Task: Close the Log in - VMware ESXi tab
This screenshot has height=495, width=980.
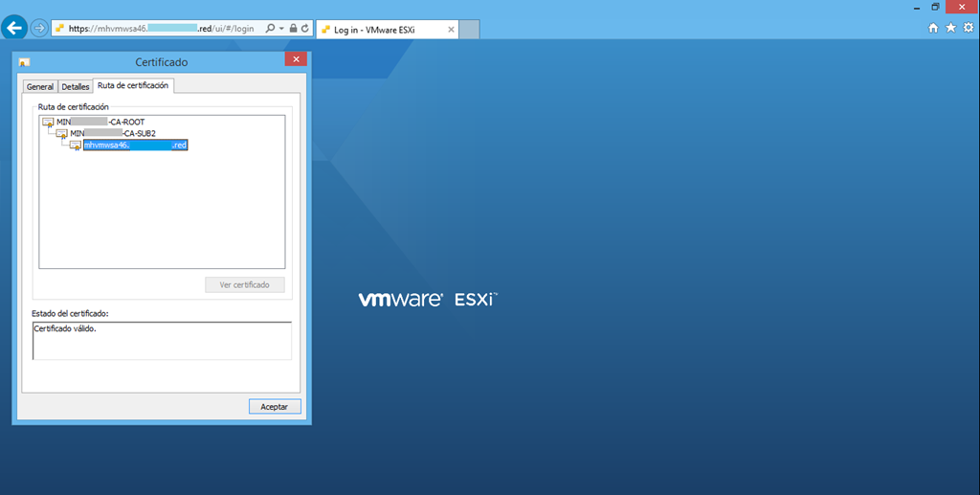Action: (452, 30)
